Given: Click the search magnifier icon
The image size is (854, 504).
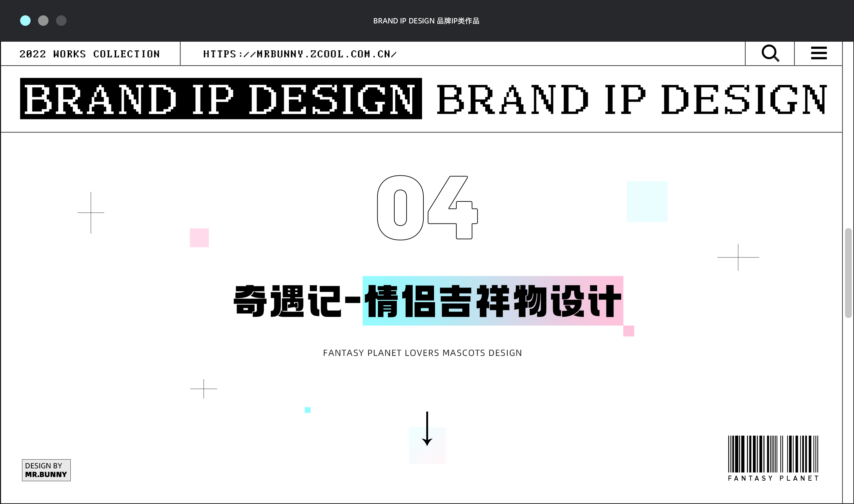Looking at the screenshot, I should [x=770, y=53].
